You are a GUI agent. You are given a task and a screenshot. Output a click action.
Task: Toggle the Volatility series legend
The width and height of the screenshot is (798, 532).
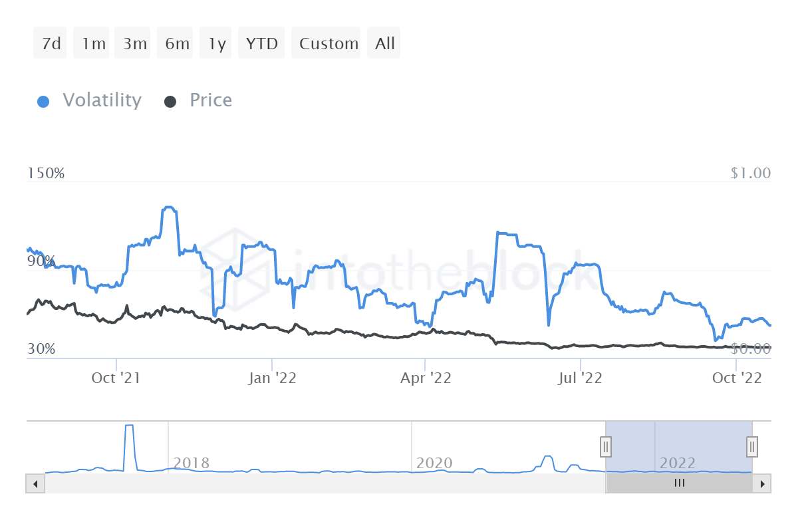tap(102, 100)
